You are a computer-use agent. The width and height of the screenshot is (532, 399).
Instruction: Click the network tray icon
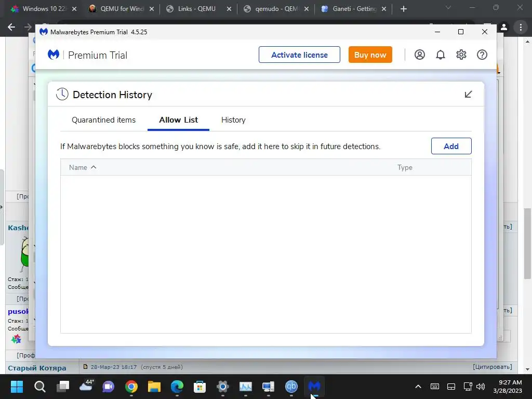point(468,387)
